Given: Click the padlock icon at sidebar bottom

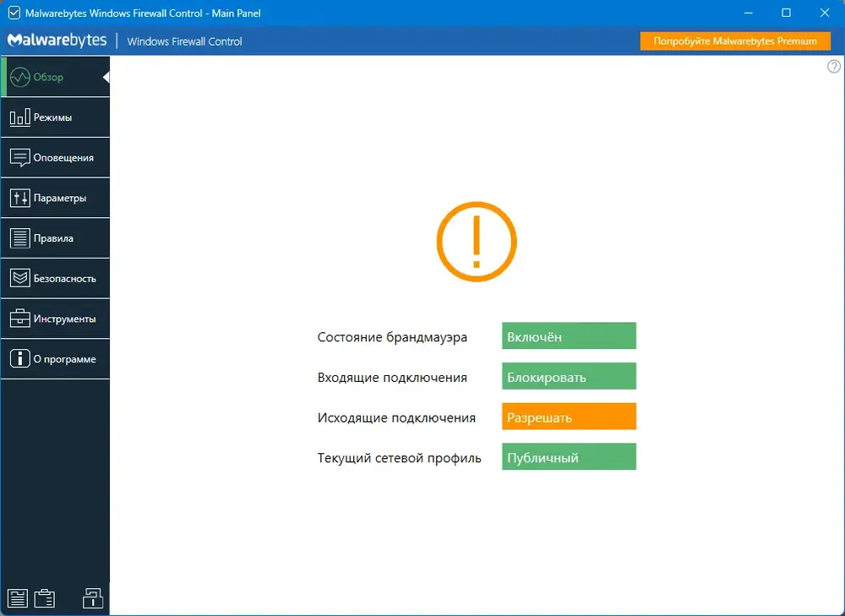Looking at the screenshot, I should point(93,597).
